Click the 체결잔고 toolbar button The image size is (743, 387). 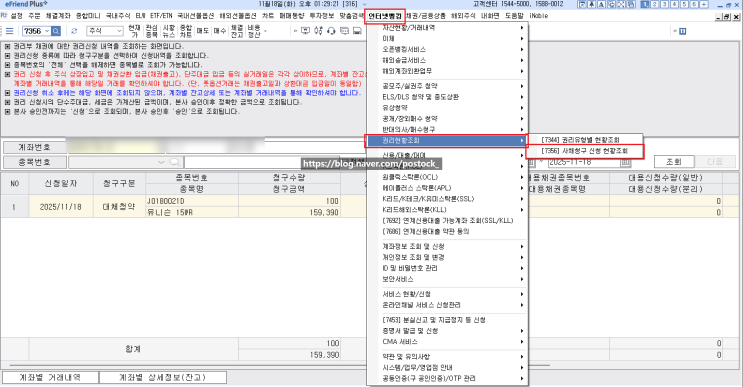[237, 31]
